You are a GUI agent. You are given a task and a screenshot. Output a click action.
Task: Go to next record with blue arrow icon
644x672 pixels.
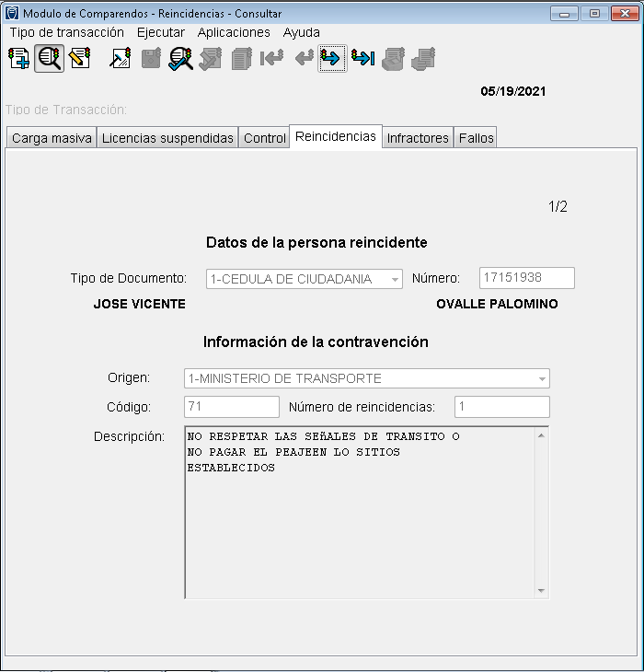coord(332,59)
